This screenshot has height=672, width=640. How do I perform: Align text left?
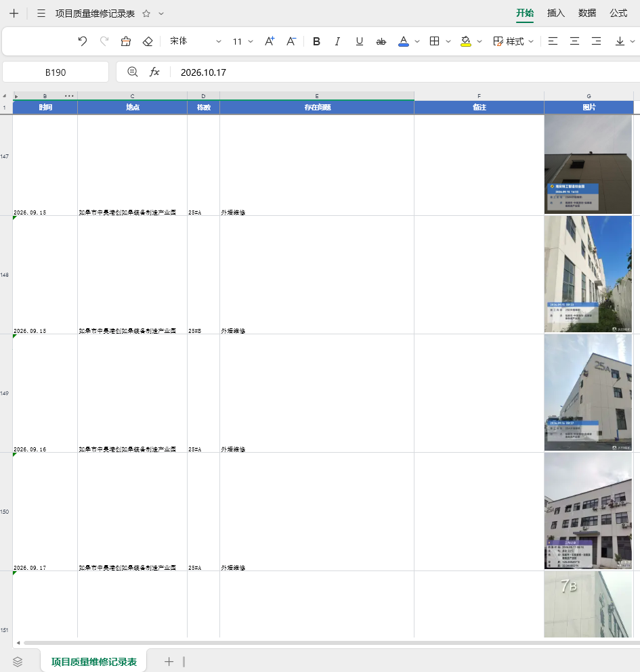[553, 41]
